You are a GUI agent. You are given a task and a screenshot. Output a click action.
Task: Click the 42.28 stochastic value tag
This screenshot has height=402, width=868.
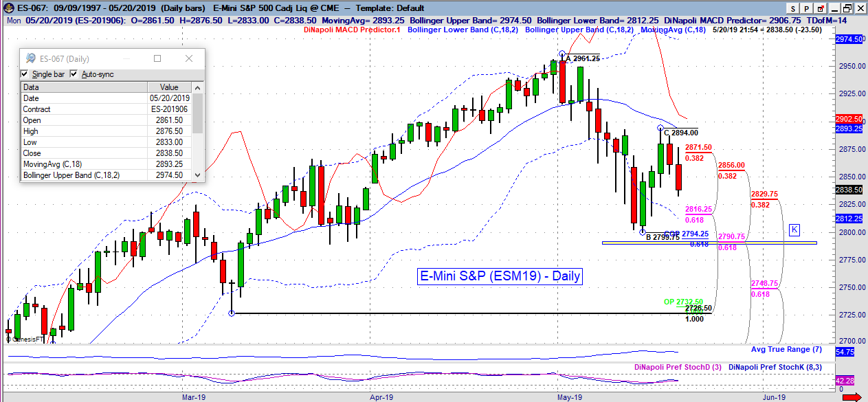[845, 379]
